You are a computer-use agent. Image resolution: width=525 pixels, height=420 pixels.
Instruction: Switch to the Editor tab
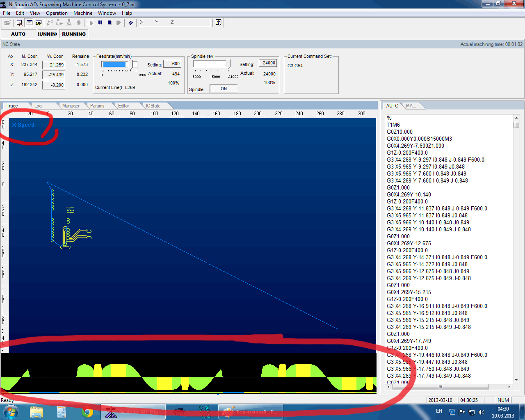[123, 106]
